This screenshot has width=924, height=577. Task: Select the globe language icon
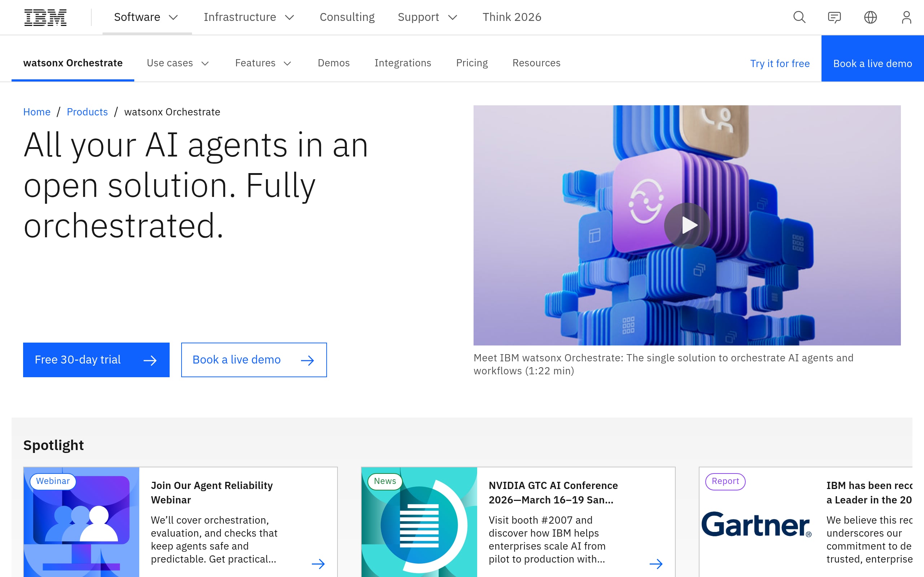tap(871, 17)
